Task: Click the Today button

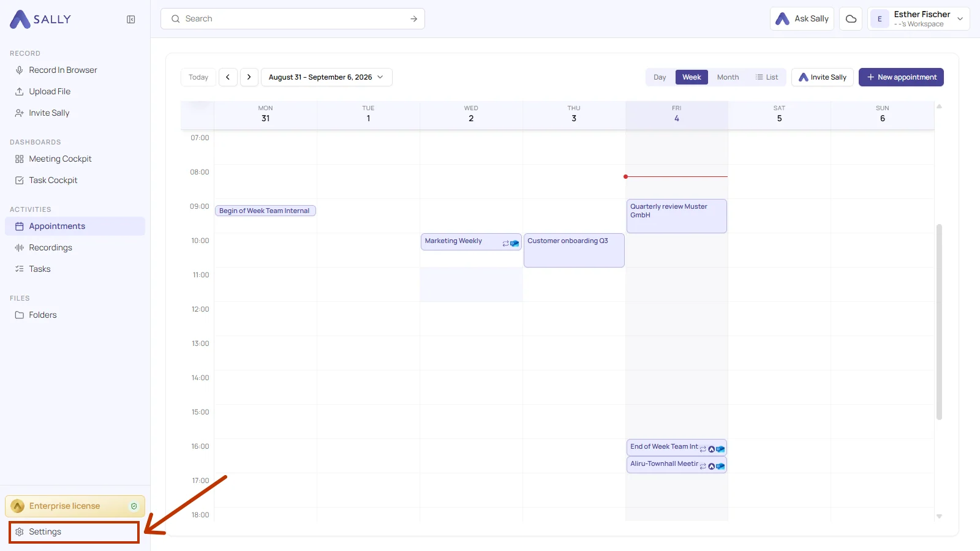Action: (198, 77)
